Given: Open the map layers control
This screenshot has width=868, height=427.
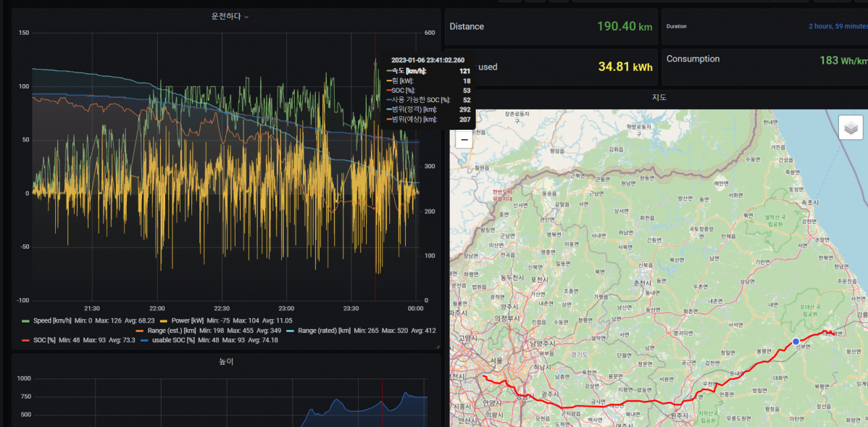Looking at the screenshot, I should [851, 128].
